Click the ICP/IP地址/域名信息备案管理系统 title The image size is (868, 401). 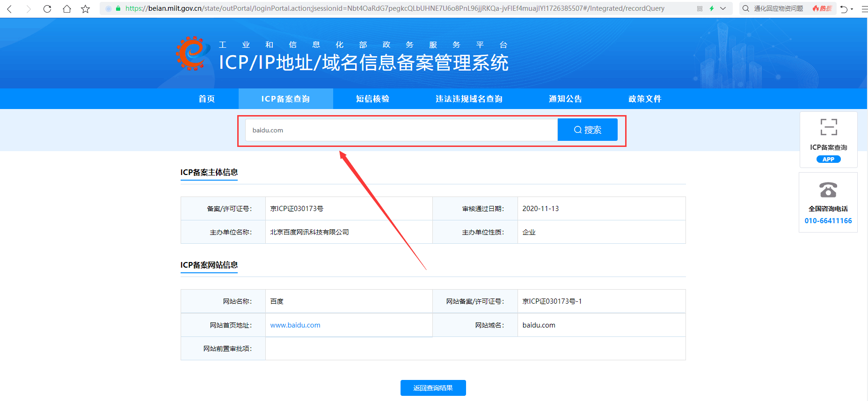364,63
